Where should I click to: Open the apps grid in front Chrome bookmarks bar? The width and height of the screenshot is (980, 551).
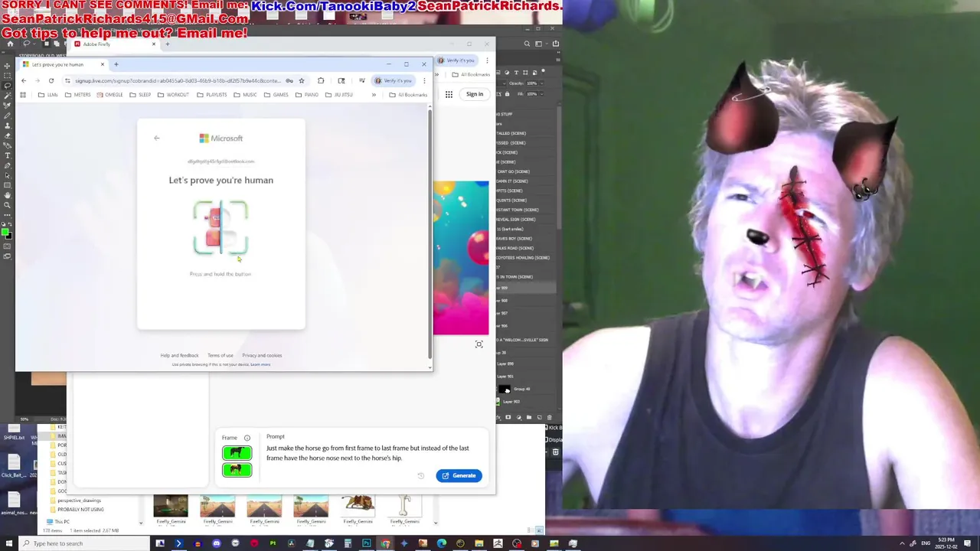point(23,95)
